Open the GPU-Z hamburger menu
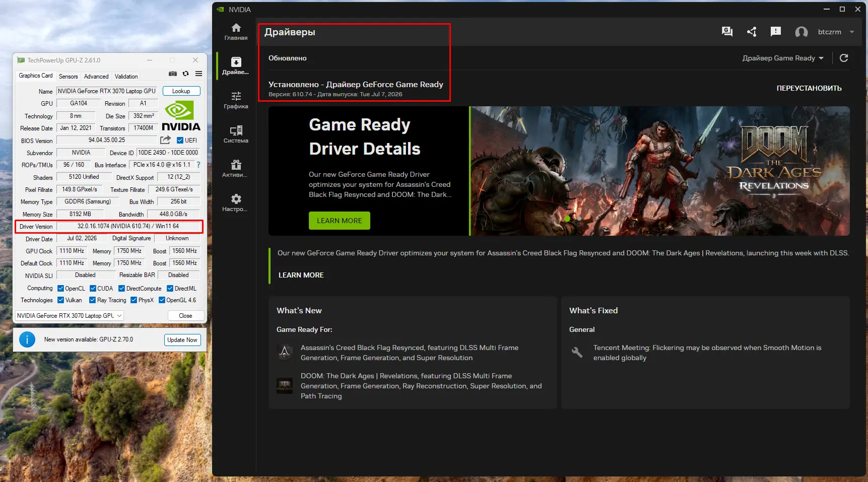 tap(199, 74)
